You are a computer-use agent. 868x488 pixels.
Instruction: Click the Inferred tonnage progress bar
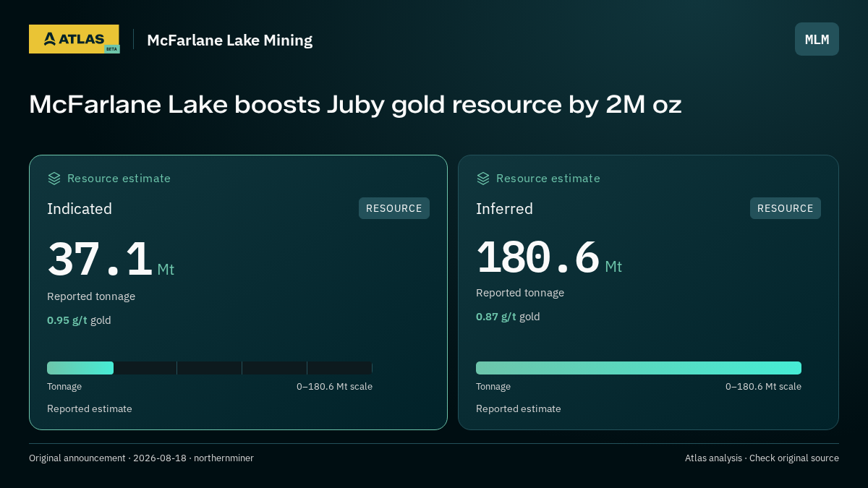[639, 368]
